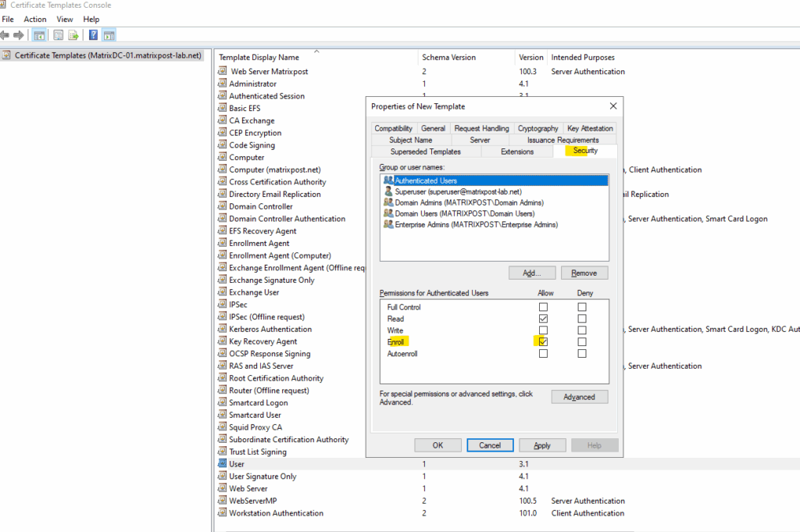This screenshot has width=800, height=532.
Task: Click the Add... button
Action: click(x=532, y=273)
